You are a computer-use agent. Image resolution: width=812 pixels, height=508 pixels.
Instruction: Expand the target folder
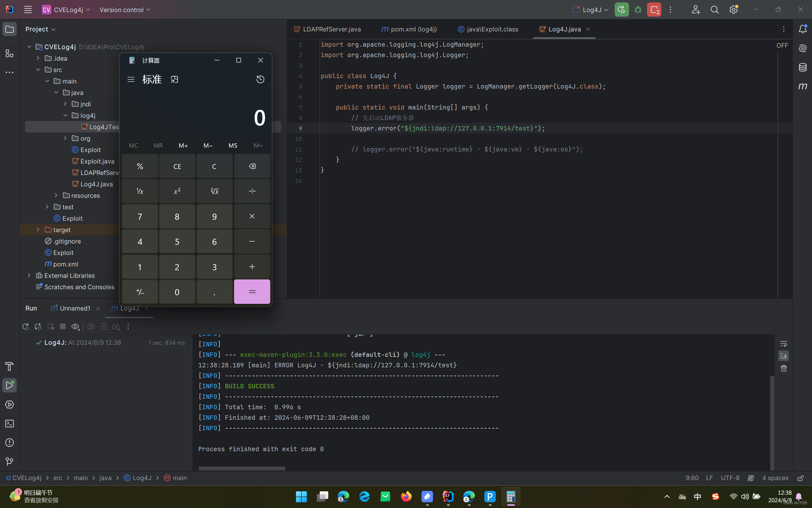click(x=38, y=230)
